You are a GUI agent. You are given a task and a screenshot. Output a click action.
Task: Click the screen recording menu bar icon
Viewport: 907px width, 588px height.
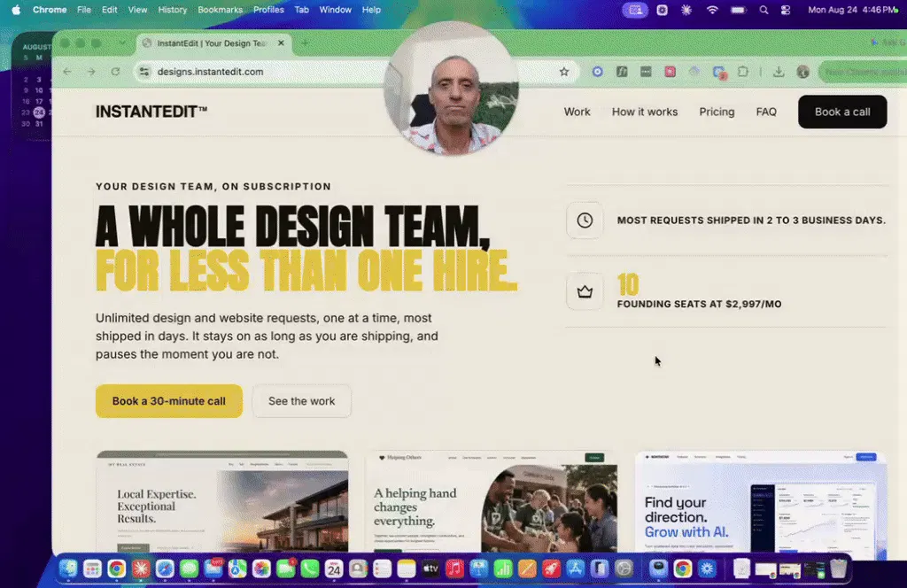click(634, 10)
